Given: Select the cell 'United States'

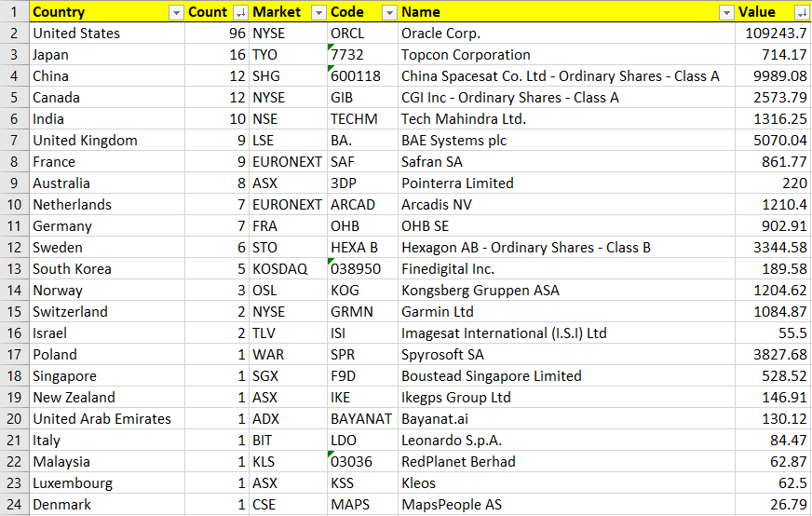Looking at the screenshot, I should point(107,34).
